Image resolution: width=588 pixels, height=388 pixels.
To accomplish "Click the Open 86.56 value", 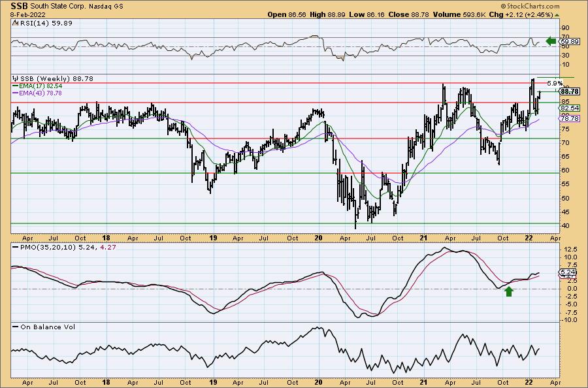I will [287, 14].
